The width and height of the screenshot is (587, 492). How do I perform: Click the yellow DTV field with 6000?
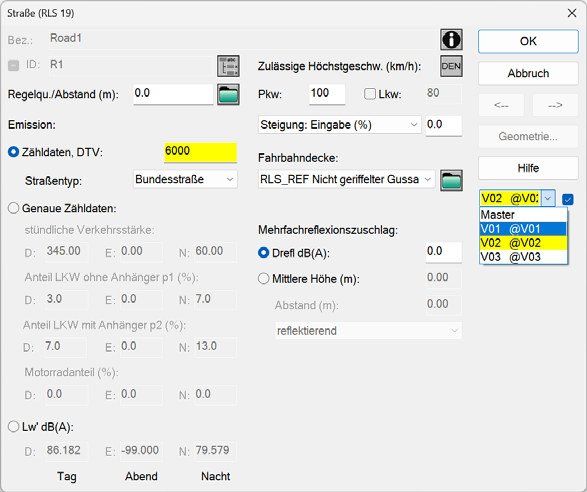click(x=200, y=152)
